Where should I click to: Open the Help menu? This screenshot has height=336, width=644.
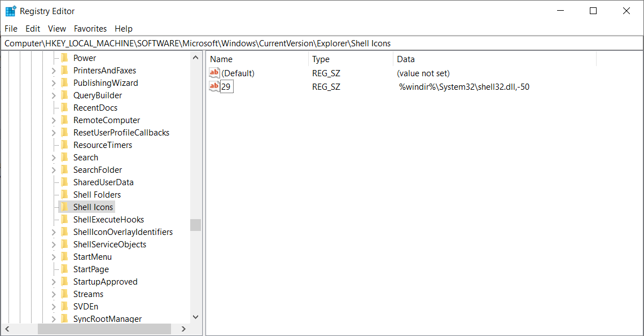pos(123,29)
